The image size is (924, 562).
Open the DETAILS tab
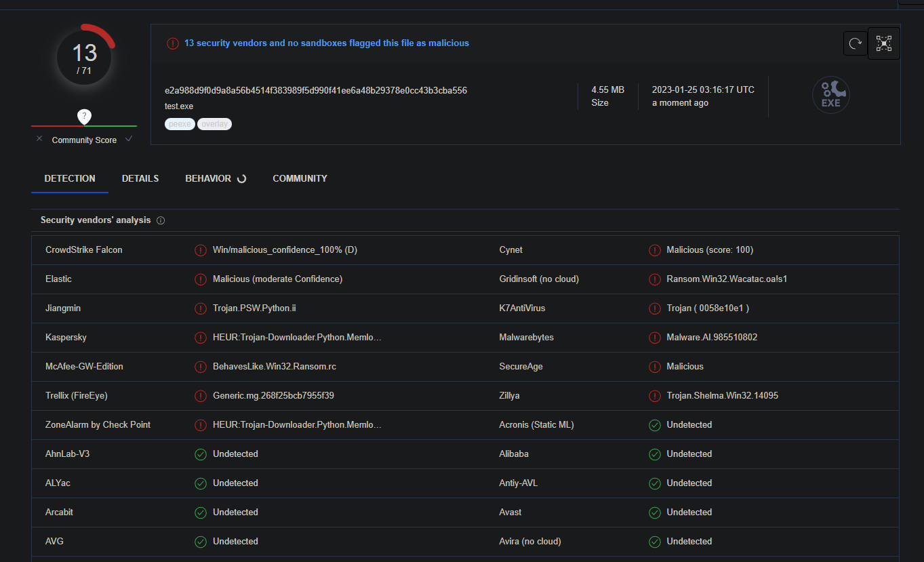click(x=140, y=179)
